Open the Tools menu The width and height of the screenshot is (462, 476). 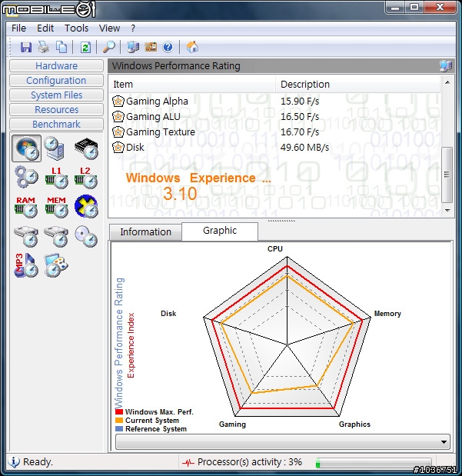[77, 28]
